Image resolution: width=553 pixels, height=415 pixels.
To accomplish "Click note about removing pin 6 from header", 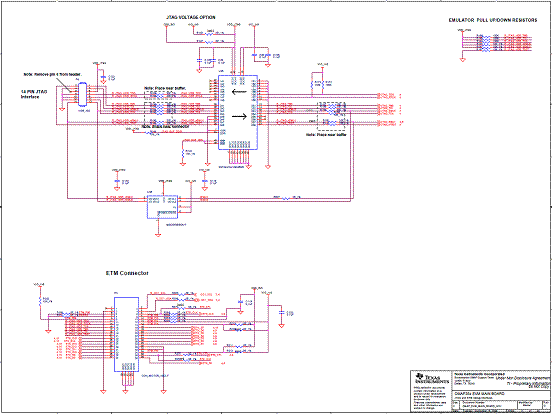I will [53, 74].
